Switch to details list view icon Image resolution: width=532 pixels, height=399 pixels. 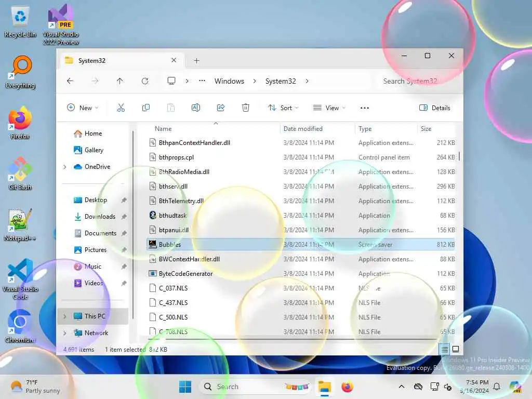pyautogui.click(x=445, y=349)
